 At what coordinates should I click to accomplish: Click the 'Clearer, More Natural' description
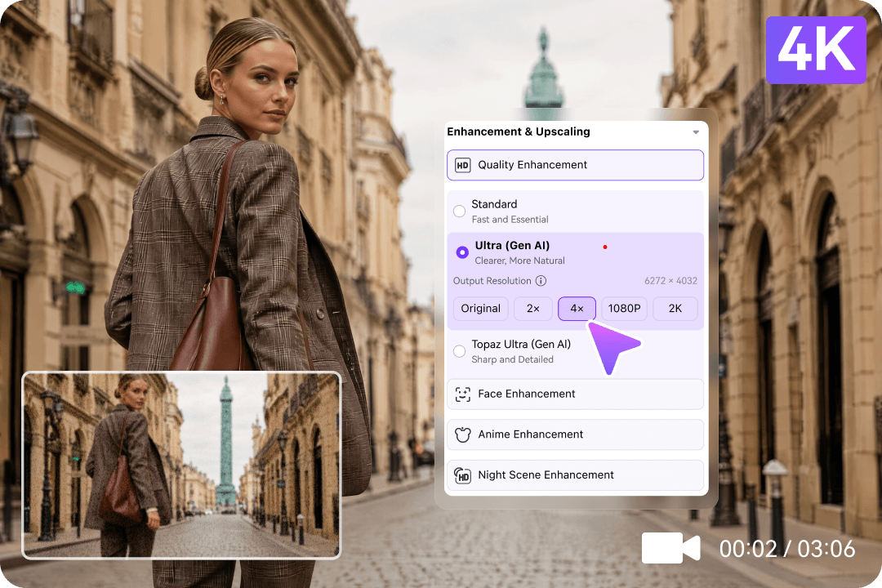(x=519, y=261)
